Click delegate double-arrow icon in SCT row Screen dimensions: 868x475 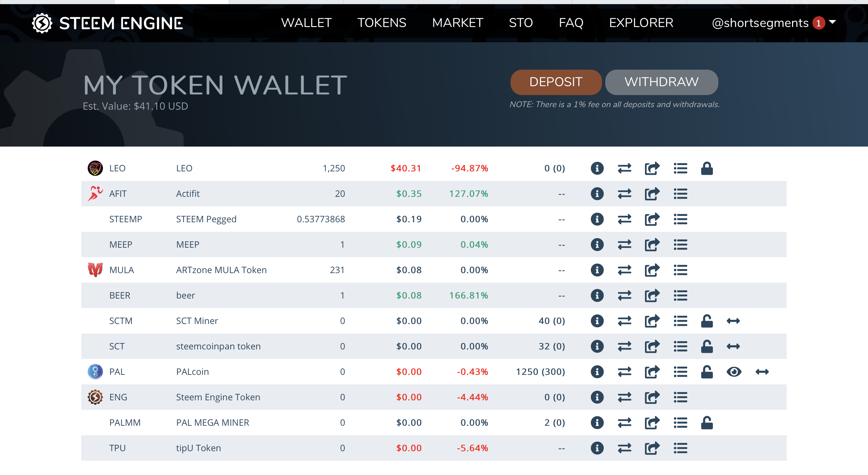(733, 347)
